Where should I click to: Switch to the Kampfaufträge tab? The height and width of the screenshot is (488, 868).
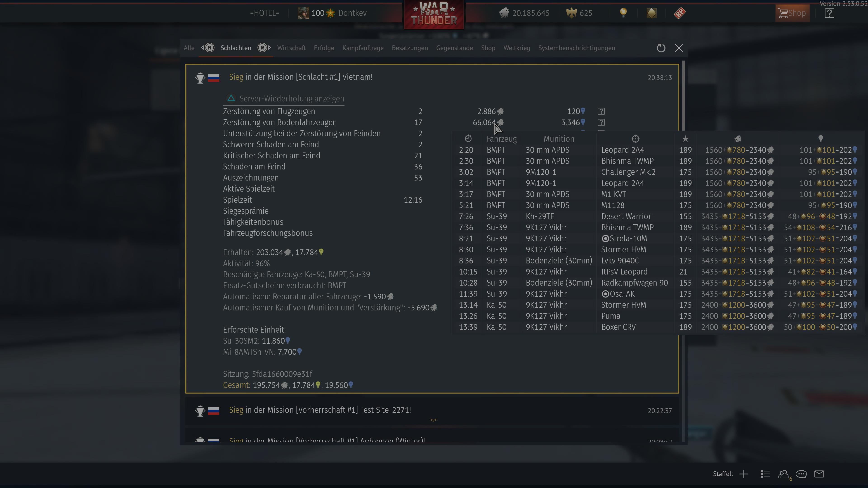click(x=363, y=48)
